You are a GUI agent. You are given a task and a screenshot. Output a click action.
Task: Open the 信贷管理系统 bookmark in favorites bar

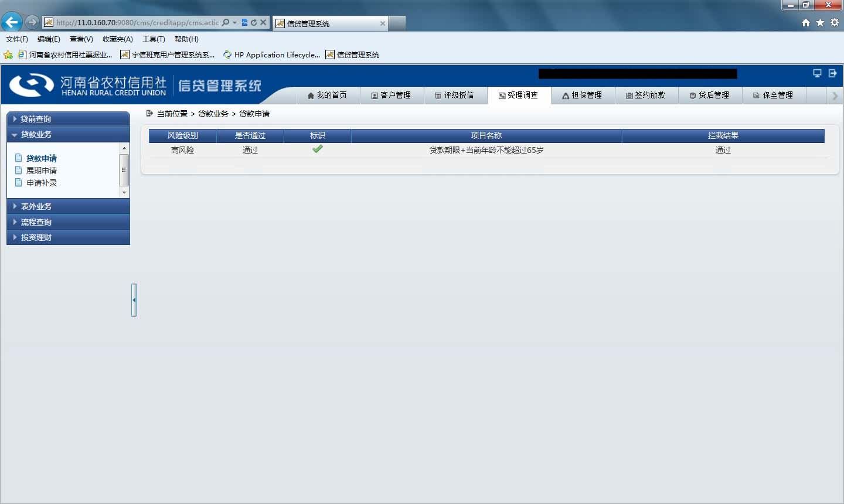pos(352,55)
